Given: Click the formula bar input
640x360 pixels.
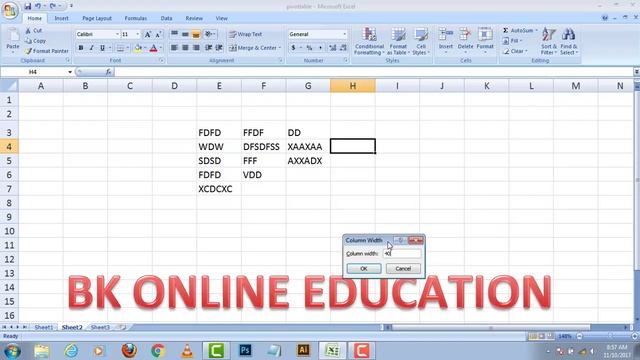Looking at the screenshot, I should point(373,72).
